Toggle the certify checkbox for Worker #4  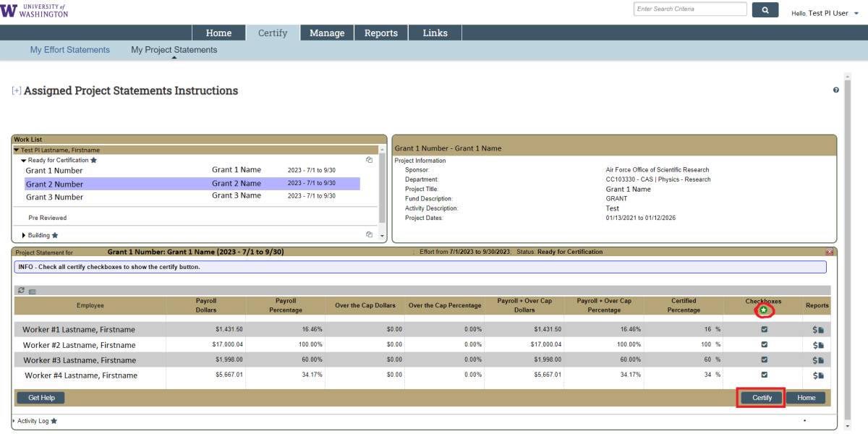coord(764,375)
